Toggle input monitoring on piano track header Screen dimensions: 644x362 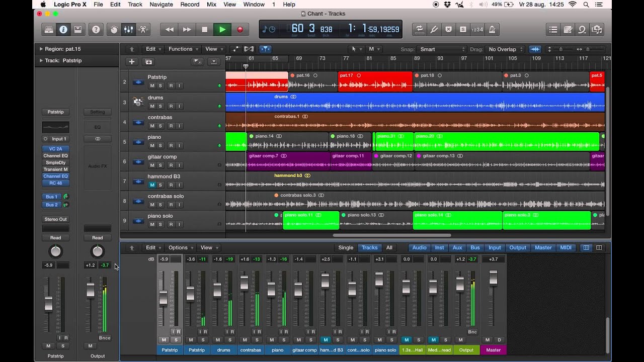[179, 146]
